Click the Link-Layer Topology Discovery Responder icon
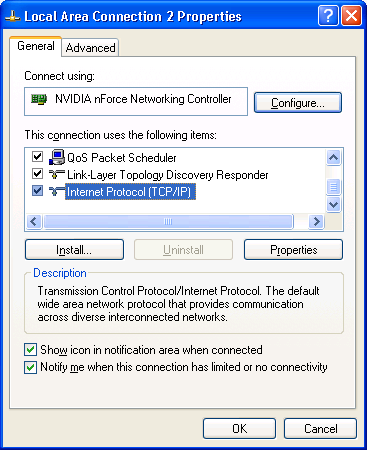The width and height of the screenshot is (367, 450). point(57,174)
